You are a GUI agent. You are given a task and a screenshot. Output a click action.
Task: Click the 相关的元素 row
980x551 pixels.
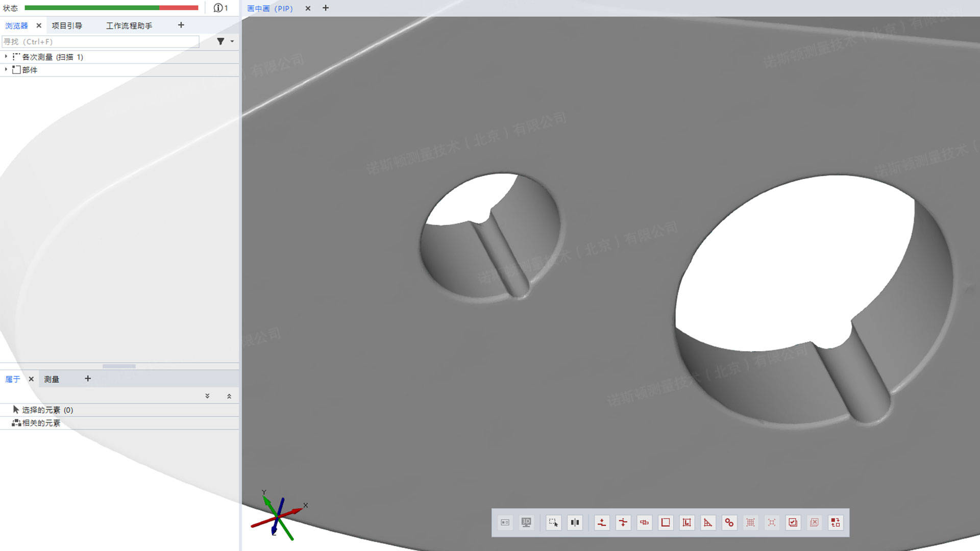click(x=119, y=423)
